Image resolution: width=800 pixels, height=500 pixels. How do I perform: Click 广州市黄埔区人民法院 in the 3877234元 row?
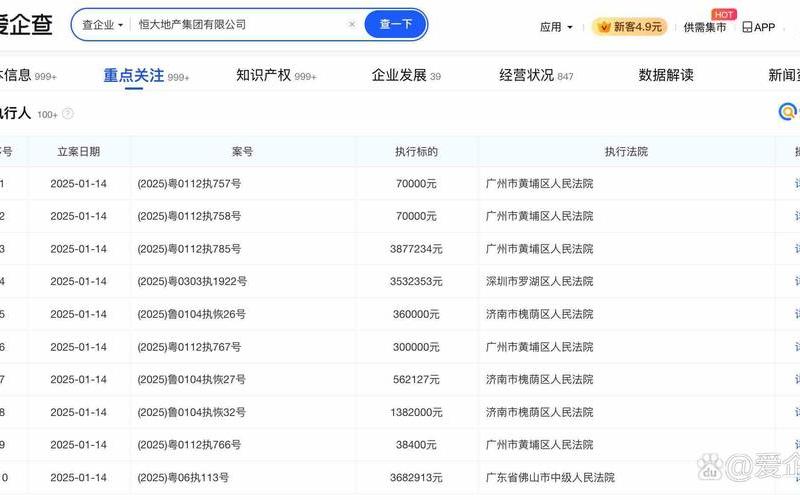[x=540, y=249]
